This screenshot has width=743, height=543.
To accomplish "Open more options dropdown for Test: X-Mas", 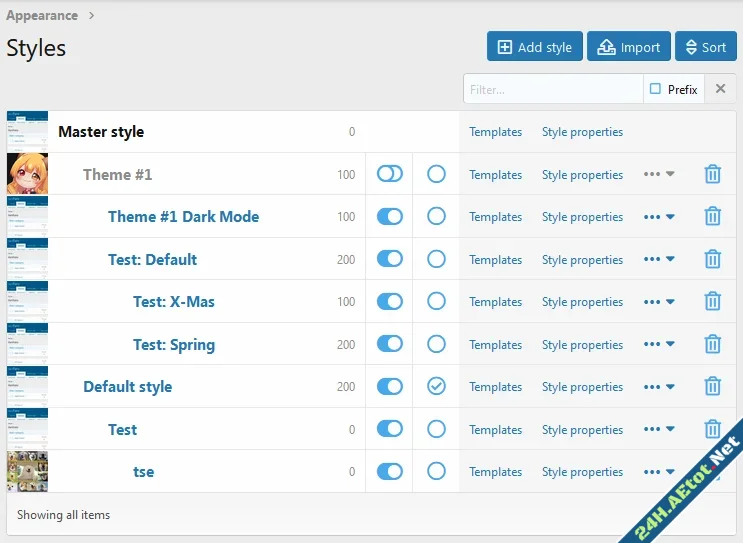I will click(659, 302).
